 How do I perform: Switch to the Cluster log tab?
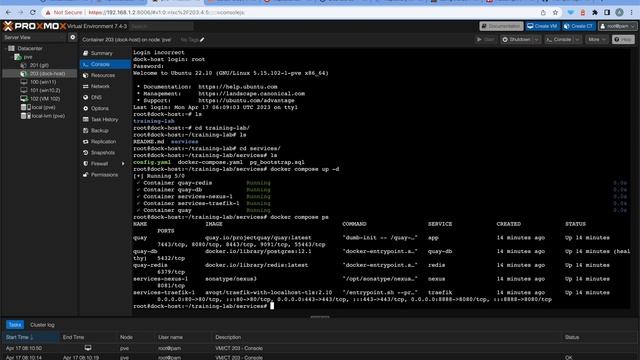point(42,325)
